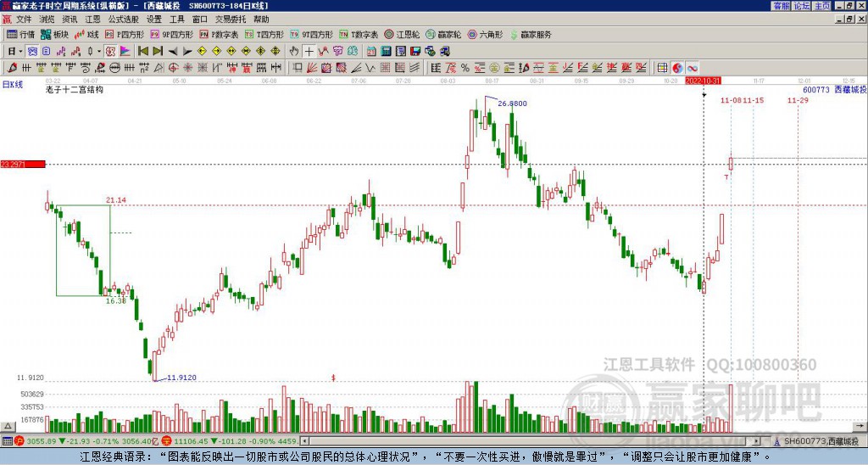This screenshot has height=465, width=868.
Task: Jump to first bar green arrow
Action: point(142,52)
